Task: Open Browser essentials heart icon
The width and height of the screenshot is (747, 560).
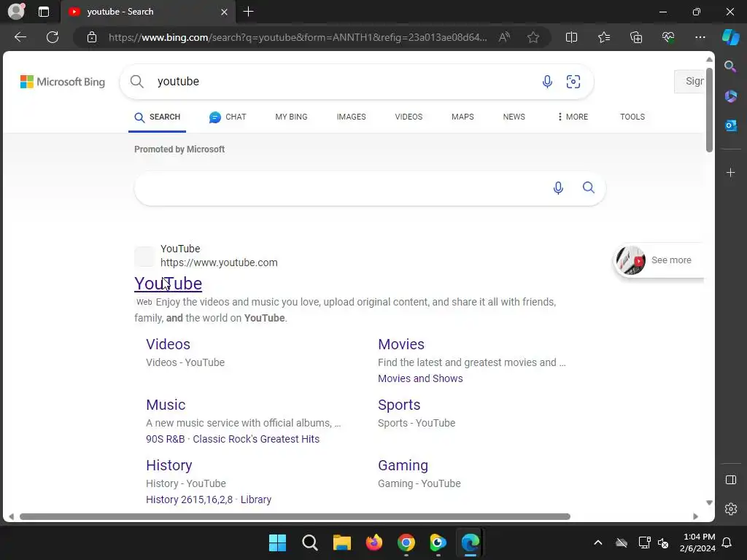Action: pyautogui.click(x=668, y=37)
